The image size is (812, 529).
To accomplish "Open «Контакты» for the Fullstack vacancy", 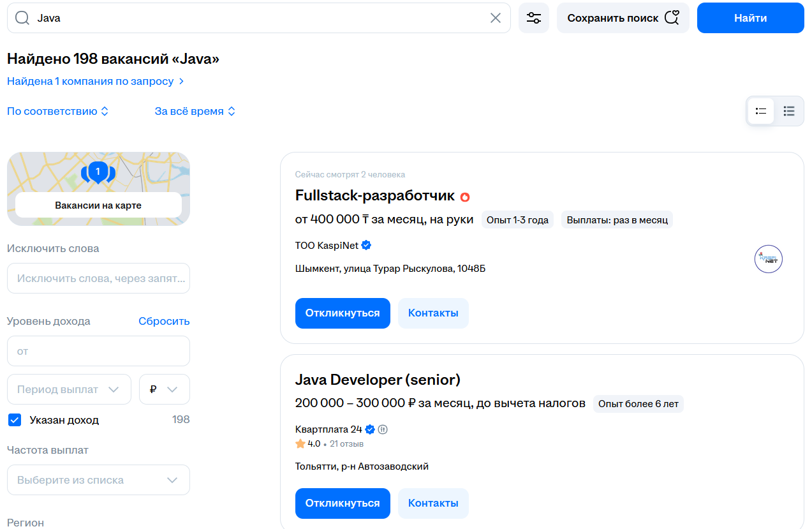I will tap(433, 313).
